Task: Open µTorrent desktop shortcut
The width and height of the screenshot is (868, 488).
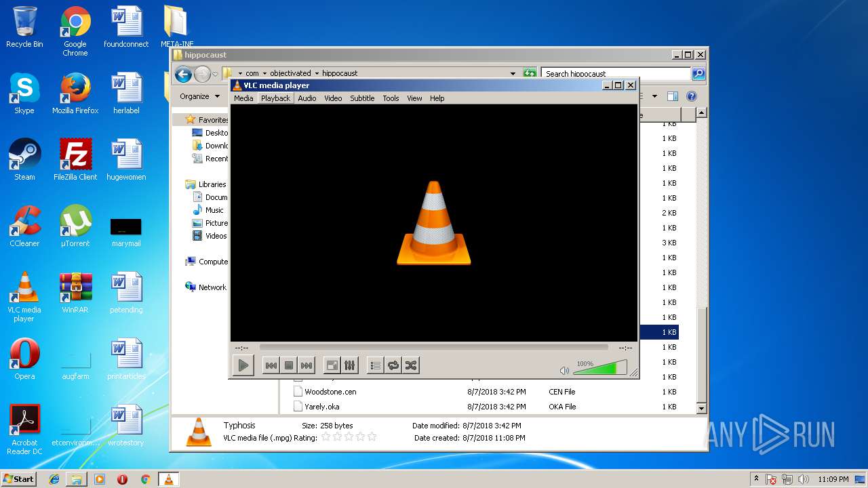Action: point(75,226)
